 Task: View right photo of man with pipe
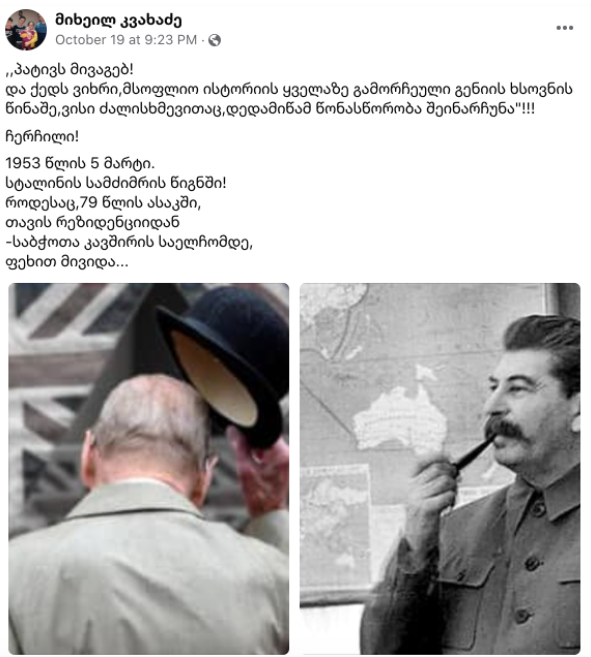pyautogui.click(x=440, y=468)
